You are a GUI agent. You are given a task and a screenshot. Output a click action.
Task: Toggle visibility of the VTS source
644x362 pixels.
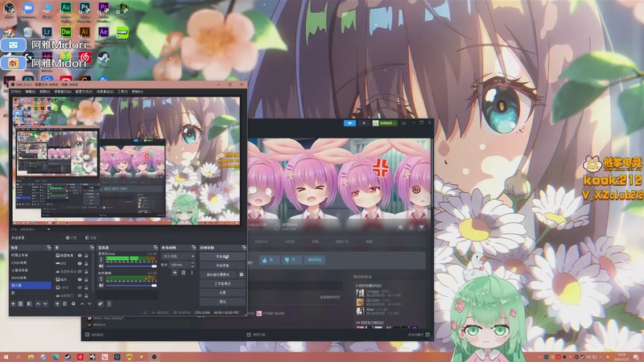point(80,264)
